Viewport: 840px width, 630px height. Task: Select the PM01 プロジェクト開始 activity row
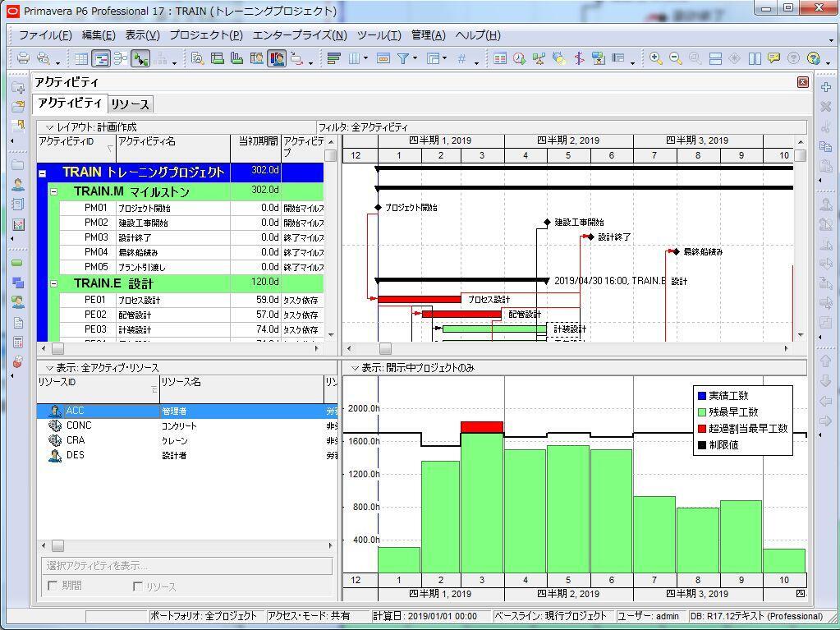(191, 208)
